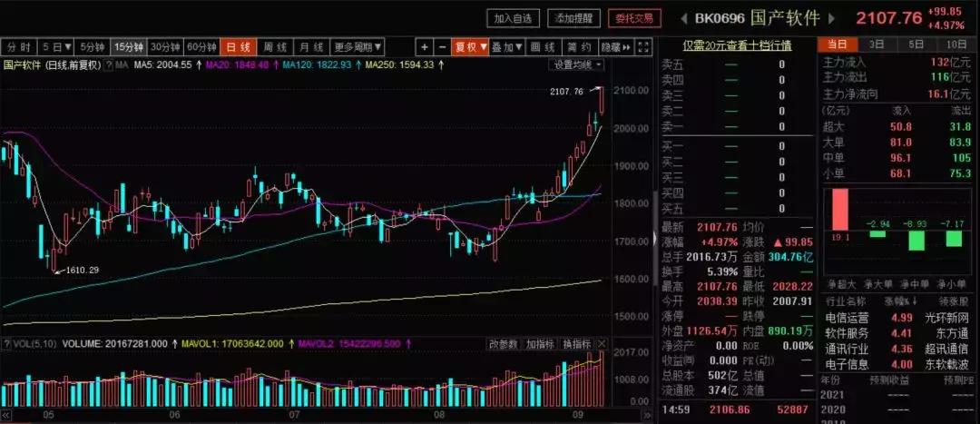Toggle fullscreen chart icon

[645, 47]
